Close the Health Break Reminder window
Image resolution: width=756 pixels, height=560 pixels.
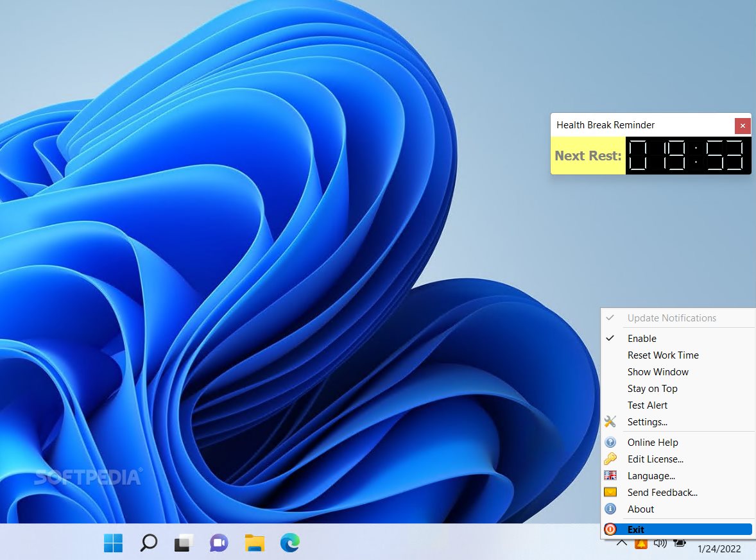click(x=743, y=126)
